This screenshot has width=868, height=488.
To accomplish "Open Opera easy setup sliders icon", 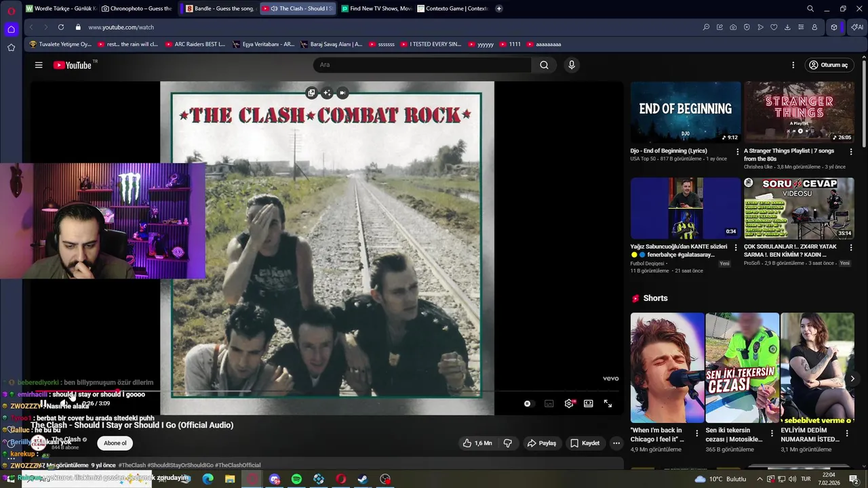I will tap(801, 27).
